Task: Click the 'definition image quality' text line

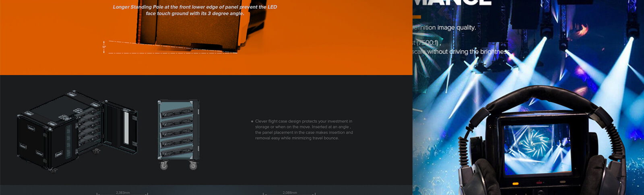Action: 444,27
